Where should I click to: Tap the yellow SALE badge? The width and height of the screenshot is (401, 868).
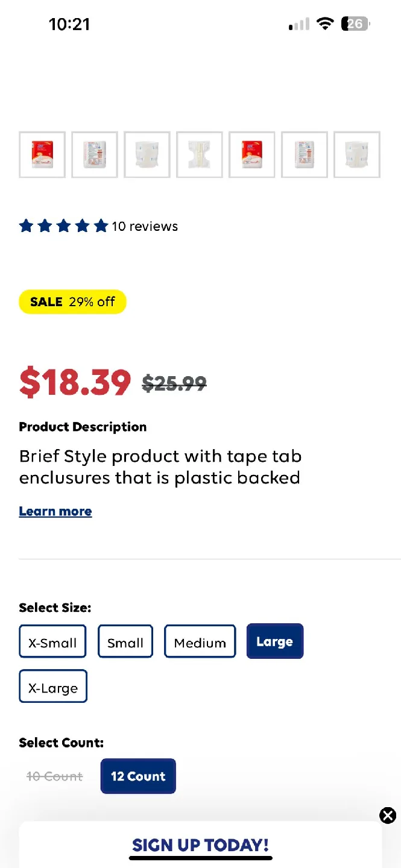[72, 301]
